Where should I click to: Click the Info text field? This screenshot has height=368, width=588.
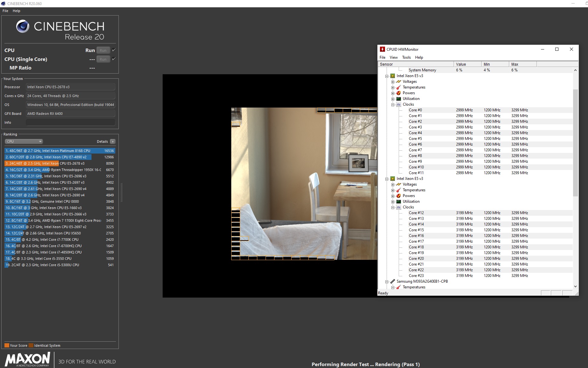pos(70,122)
